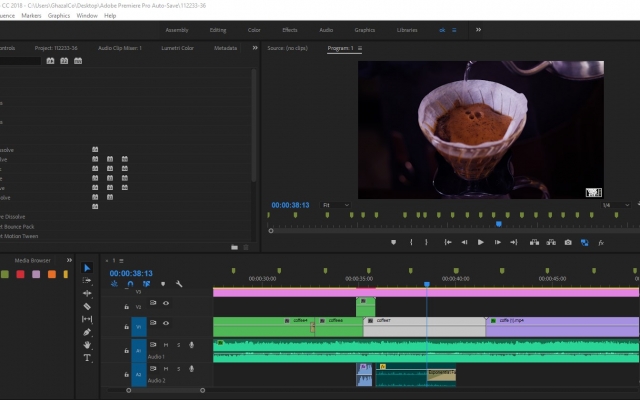Open the Program: 1 panel menu
Screen dimensions: 640x400
pyautogui.click(x=360, y=48)
